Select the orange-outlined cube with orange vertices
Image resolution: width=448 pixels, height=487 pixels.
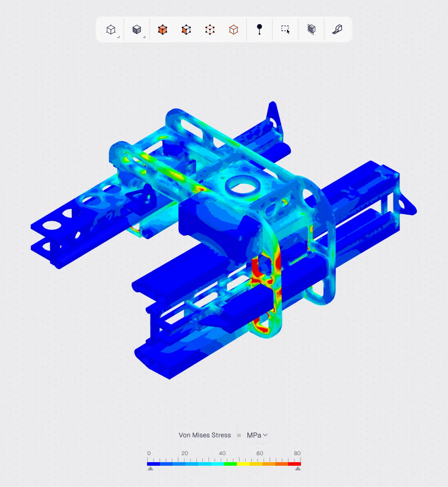(234, 29)
